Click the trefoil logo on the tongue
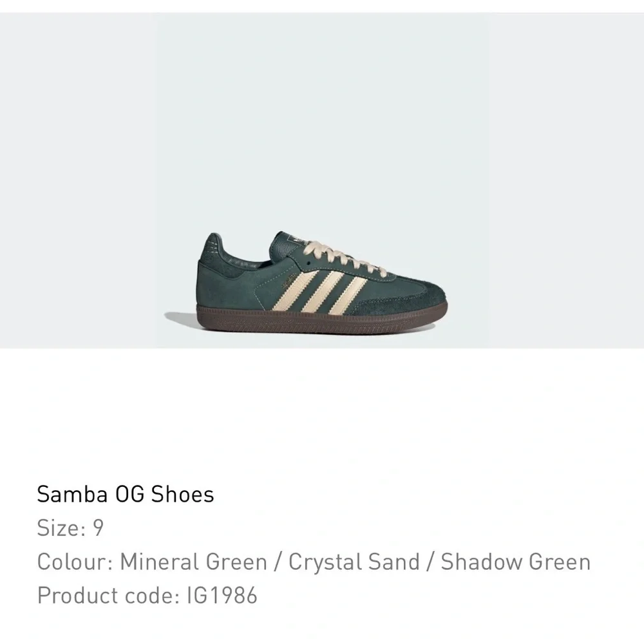This screenshot has width=644, height=644. tap(296, 238)
